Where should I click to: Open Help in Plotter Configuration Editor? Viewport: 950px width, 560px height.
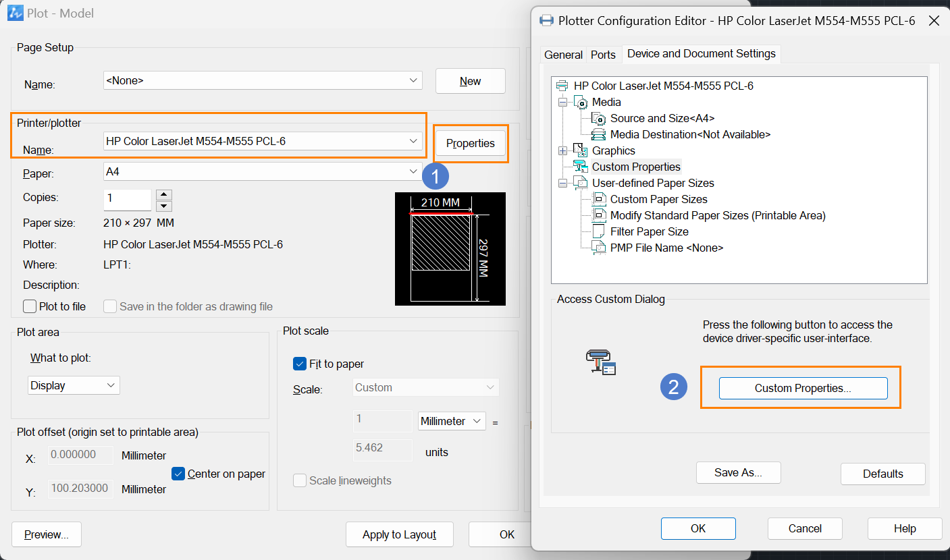pos(905,528)
